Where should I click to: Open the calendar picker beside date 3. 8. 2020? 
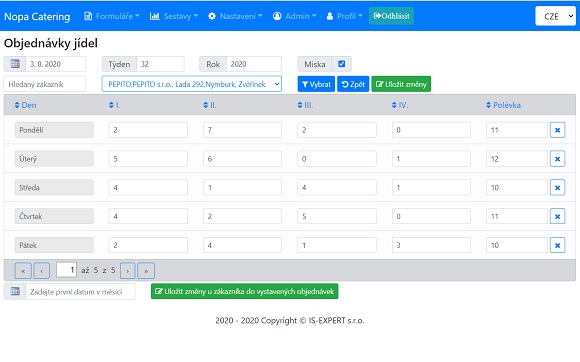click(15, 64)
